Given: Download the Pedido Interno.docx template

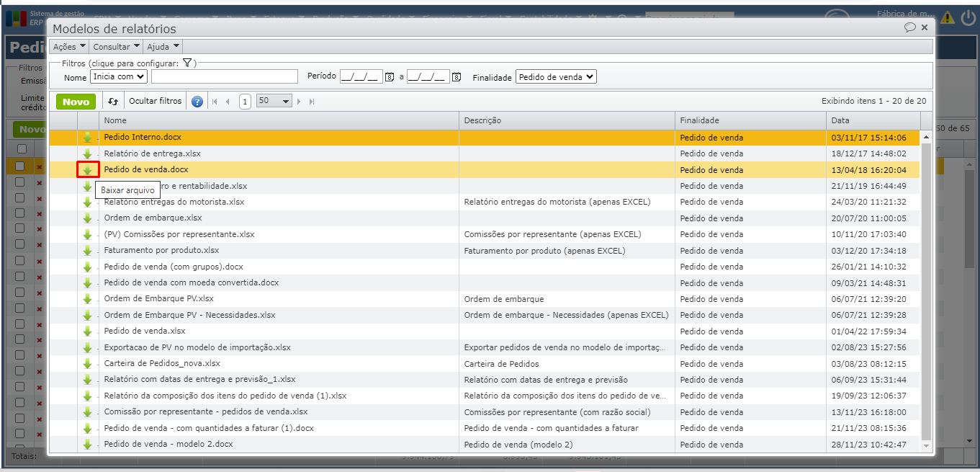Looking at the screenshot, I should coord(88,138).
